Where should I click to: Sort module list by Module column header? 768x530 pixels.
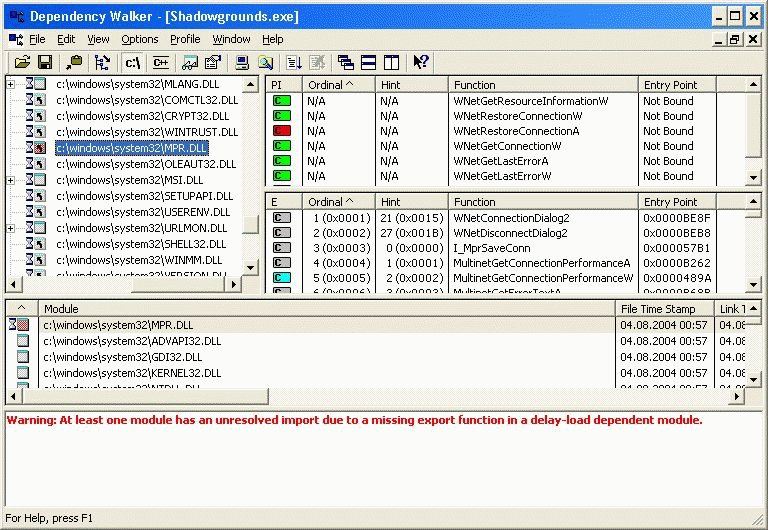click(327, 309)
